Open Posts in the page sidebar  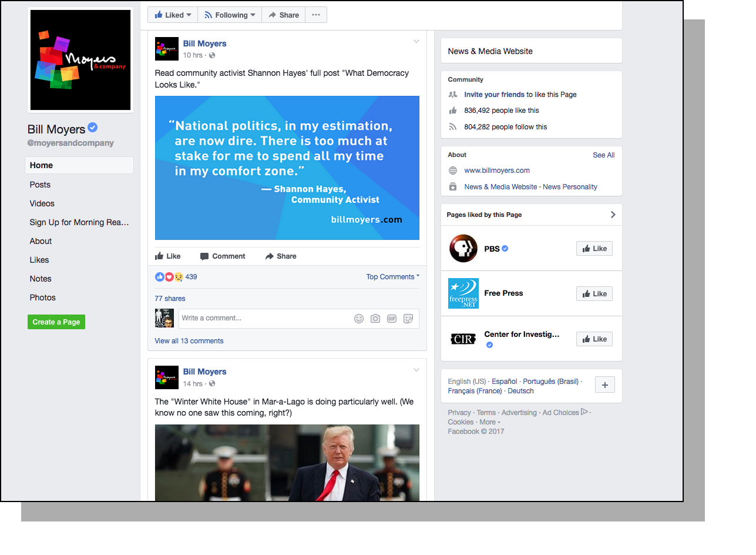point(40,185)
